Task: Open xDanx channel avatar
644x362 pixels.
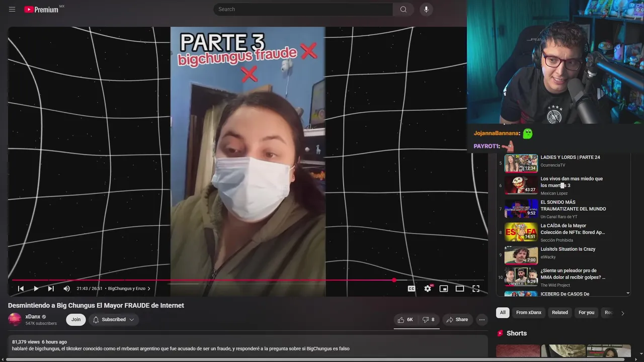Action: pyautogui.click(x=15, y=319)
